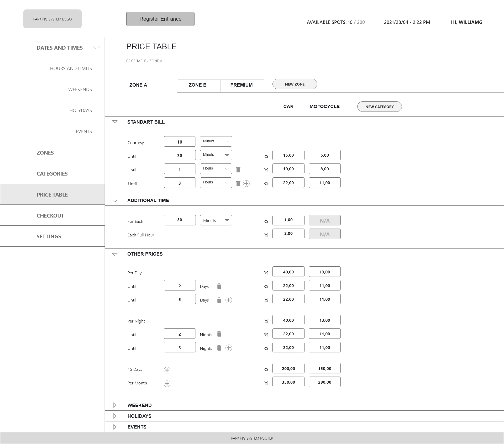The image size is (504, 444).
Task: Click the plus icon beside 15 Days
Action: click(x=167, y=370)
